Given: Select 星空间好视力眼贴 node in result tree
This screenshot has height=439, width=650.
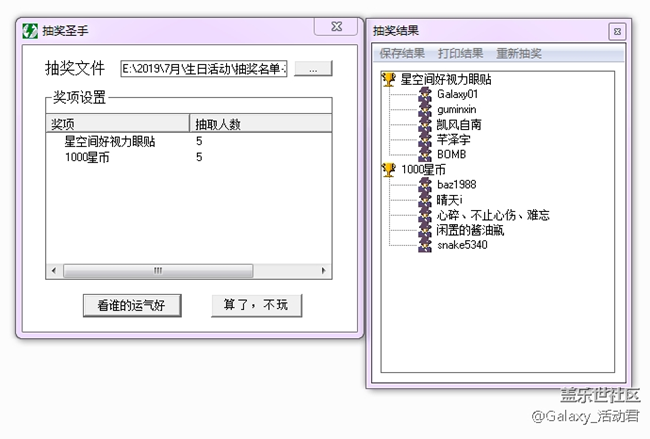Looking at the screenshot, I should 446,79.
